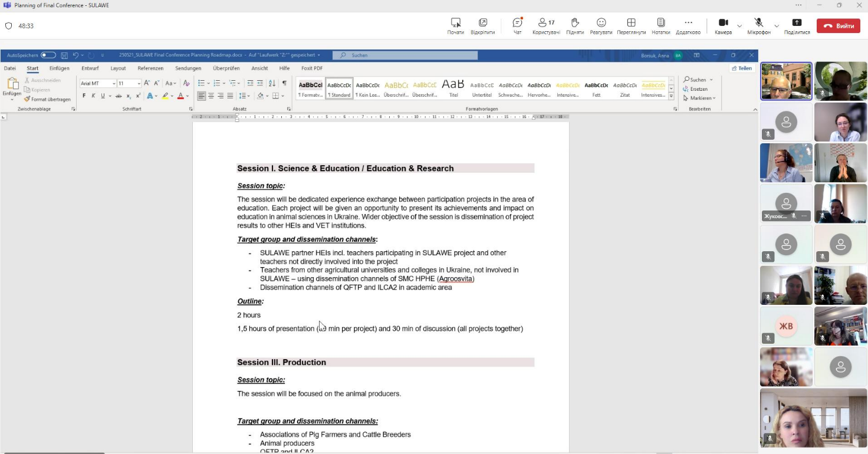
Task: Apply yellow text highlight color
Action: (166, 96)
